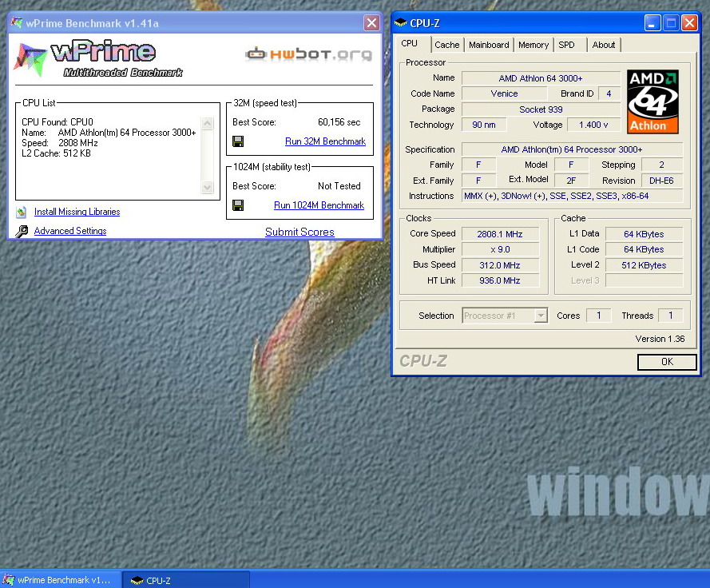Click the L1 Code value 64 KBytes
The height and width of the screenshot is (588, 710).
click(x=644, y=249)
